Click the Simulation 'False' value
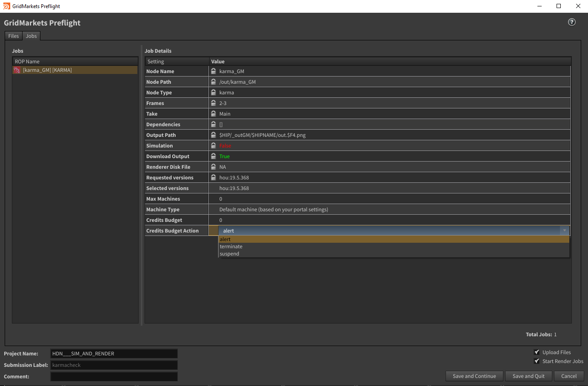Screen dimensions: 588x386 pyautogui.click(x=225, y=146)
